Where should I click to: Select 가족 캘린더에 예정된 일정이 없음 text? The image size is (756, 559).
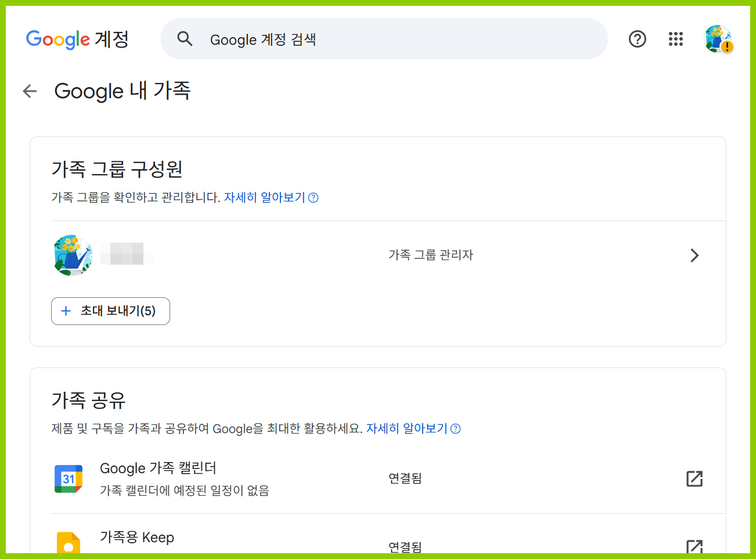pyautogui.click(x=185, y=491)
